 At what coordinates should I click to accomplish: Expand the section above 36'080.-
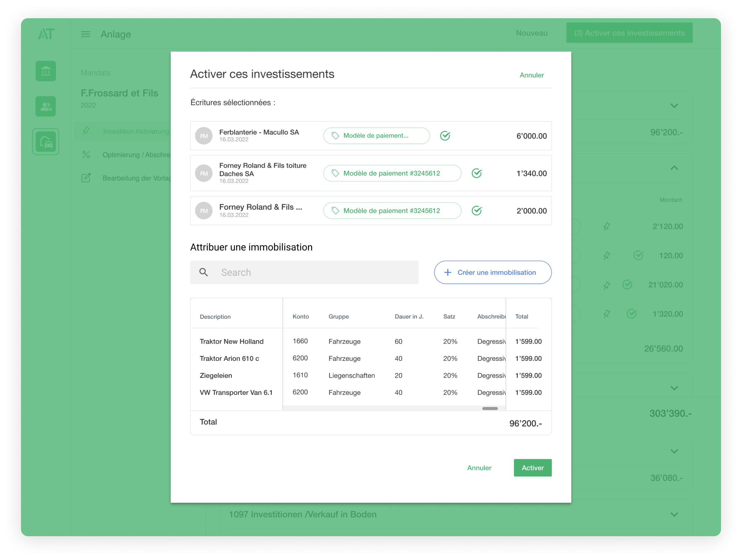[x=674, y=451]
